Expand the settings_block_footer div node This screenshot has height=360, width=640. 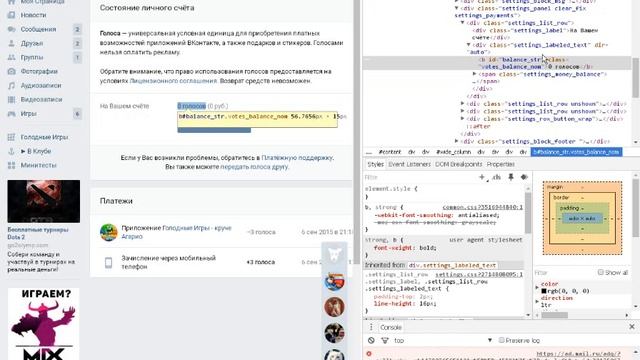coord(457,141)
